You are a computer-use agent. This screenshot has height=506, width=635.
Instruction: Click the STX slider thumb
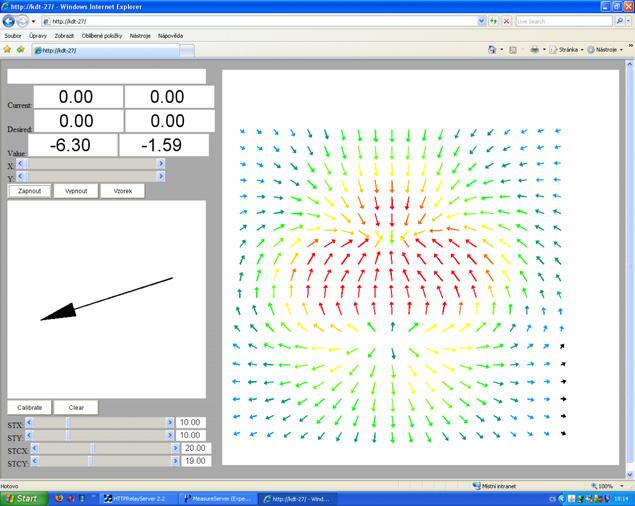point(68,423)
